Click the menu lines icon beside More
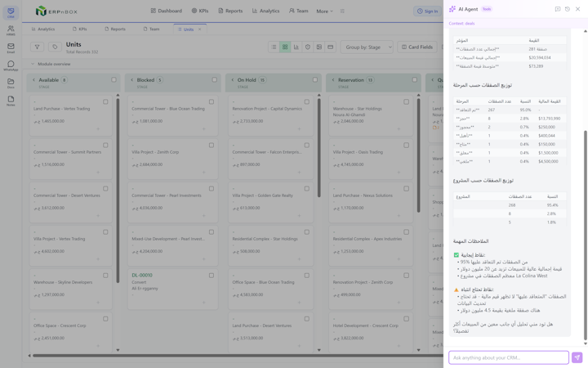588x368 pixels. pyautogui.click(x=342, y=11)
